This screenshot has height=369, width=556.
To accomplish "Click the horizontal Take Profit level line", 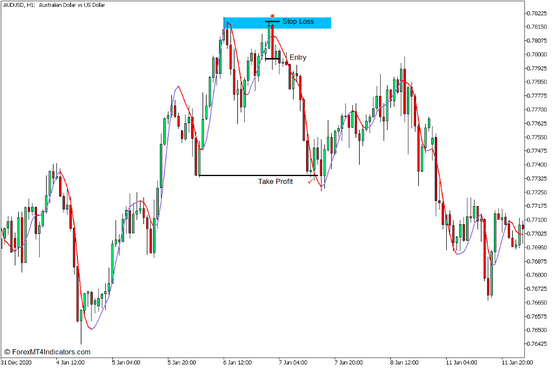I will click(258, 175).
